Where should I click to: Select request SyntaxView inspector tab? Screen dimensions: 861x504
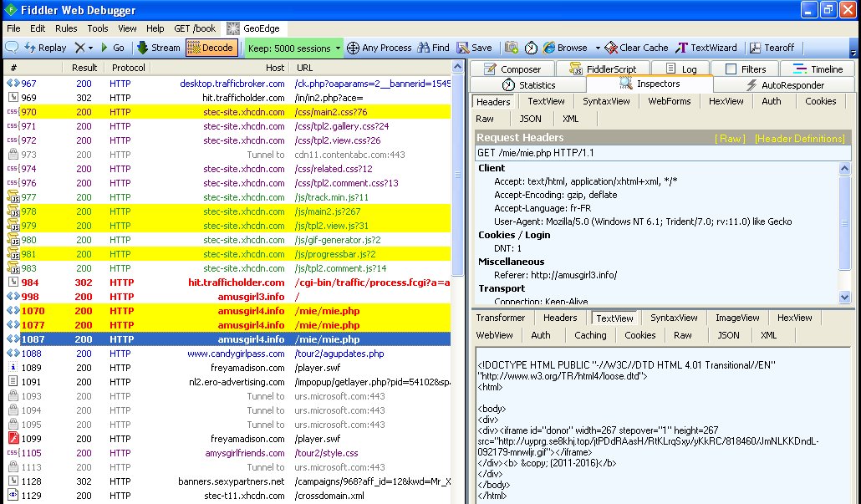[606, 101]
